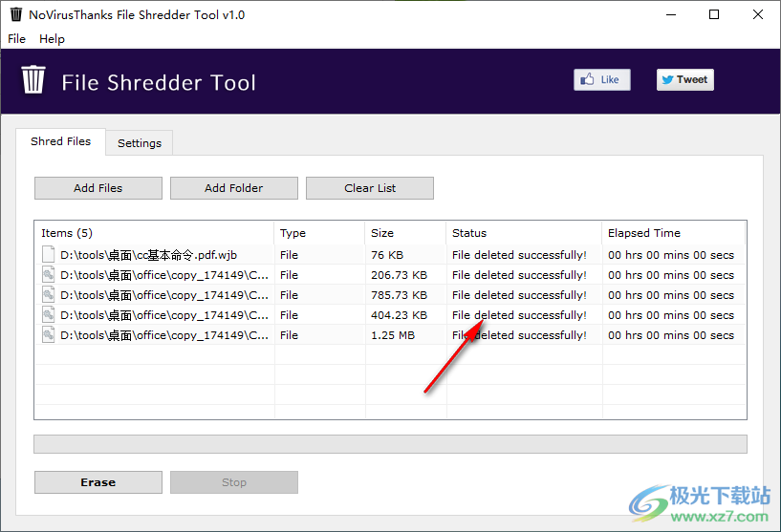Close the File Shredder Tool window
The width and height of the screenshot is (781, 532).
click(x=758, y=14)
